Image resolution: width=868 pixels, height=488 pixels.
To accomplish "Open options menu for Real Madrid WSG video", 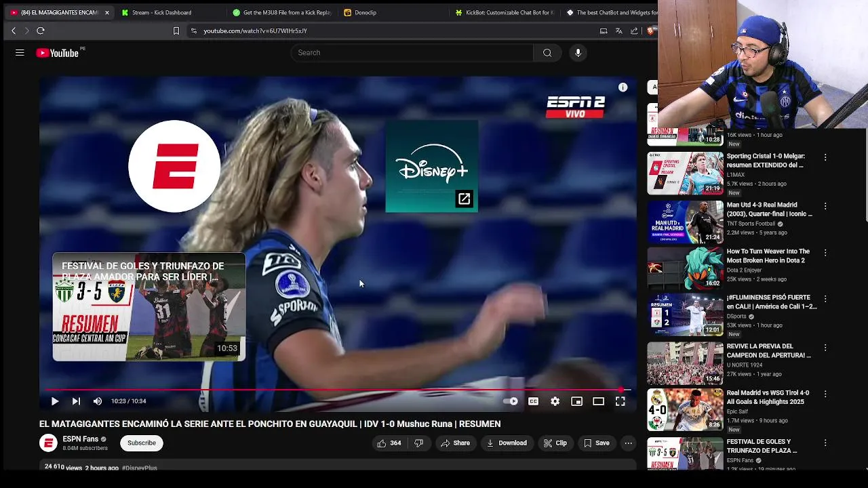I will [x=825, y=394].
